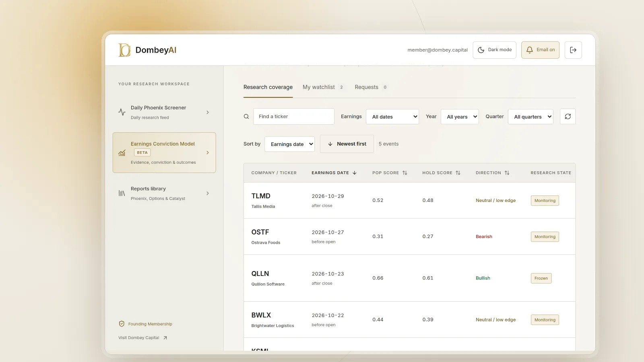Viewport: 644px width, 362px height.
Task: Click the refresh filters icon button
Action: [568, 117]
